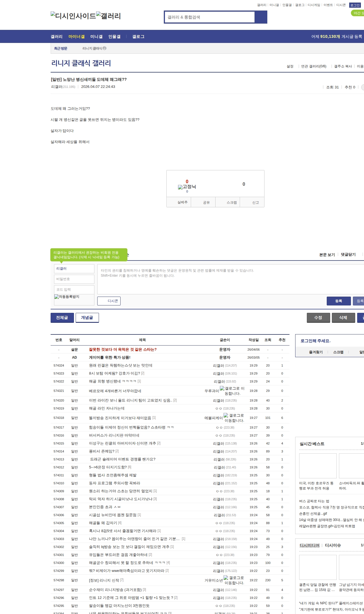Open the best item '손흥민 선제골...gif'
The height and width of the screenshot is (614, 364).
click(x=313, y=514)
